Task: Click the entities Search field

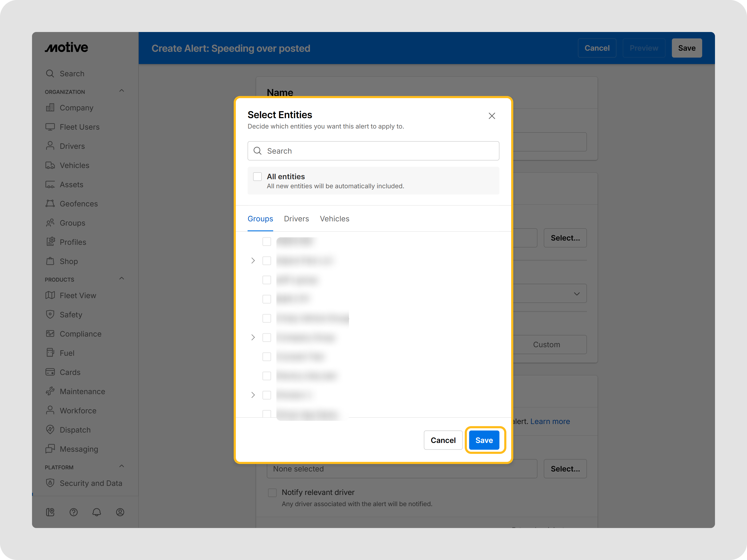Action: [373, 151]
